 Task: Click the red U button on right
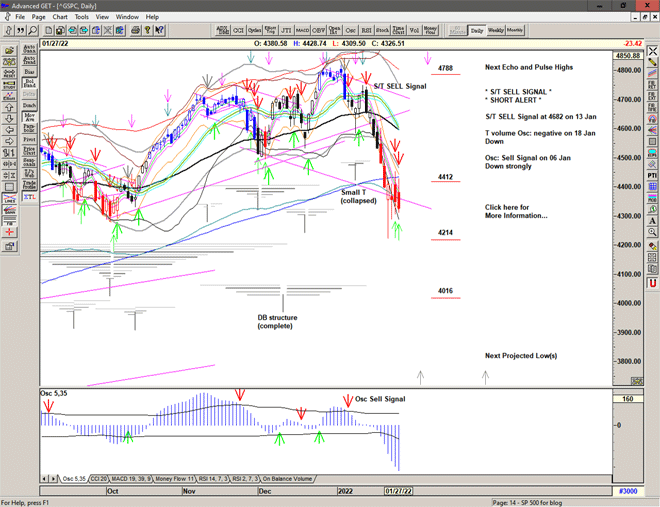tap(651, 284)
